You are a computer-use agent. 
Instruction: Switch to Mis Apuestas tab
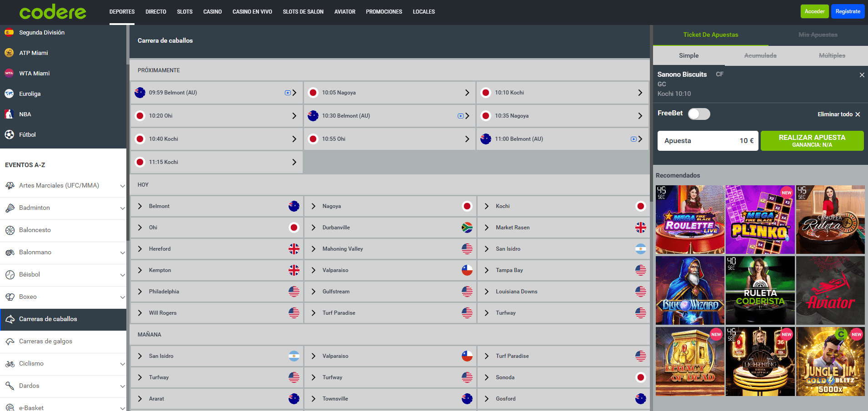pos(818,35)
